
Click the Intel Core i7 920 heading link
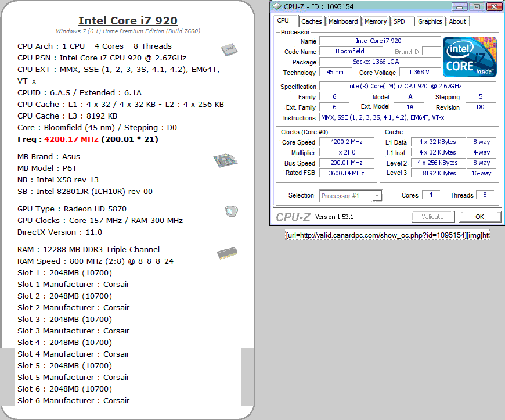point(128,21)
